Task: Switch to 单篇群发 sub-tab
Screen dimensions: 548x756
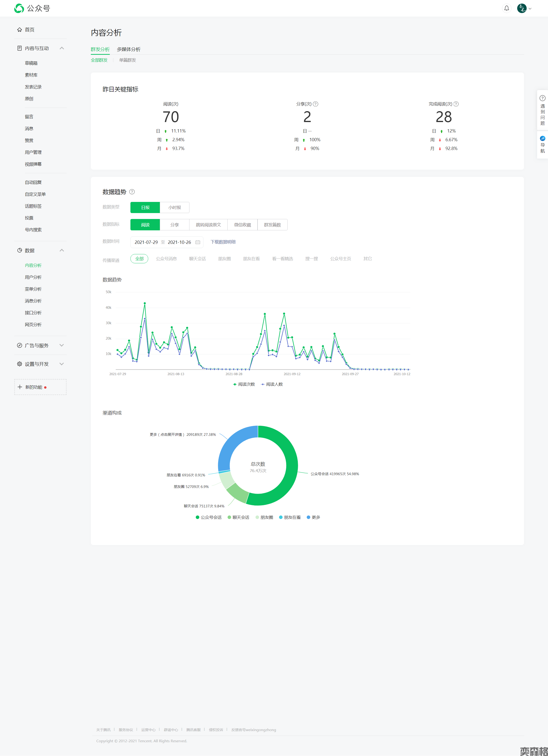Action: [x=127, y=60]
